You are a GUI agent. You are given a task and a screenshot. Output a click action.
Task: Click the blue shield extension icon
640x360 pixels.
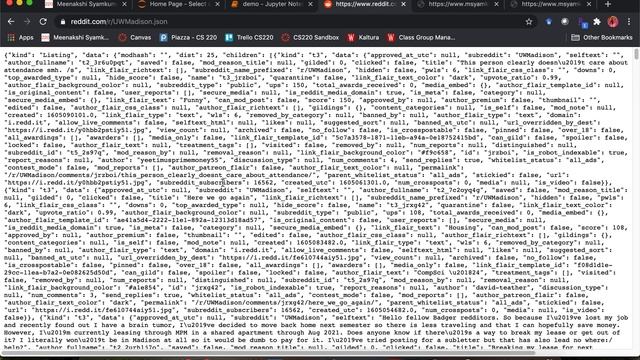[x=548, y=22]
